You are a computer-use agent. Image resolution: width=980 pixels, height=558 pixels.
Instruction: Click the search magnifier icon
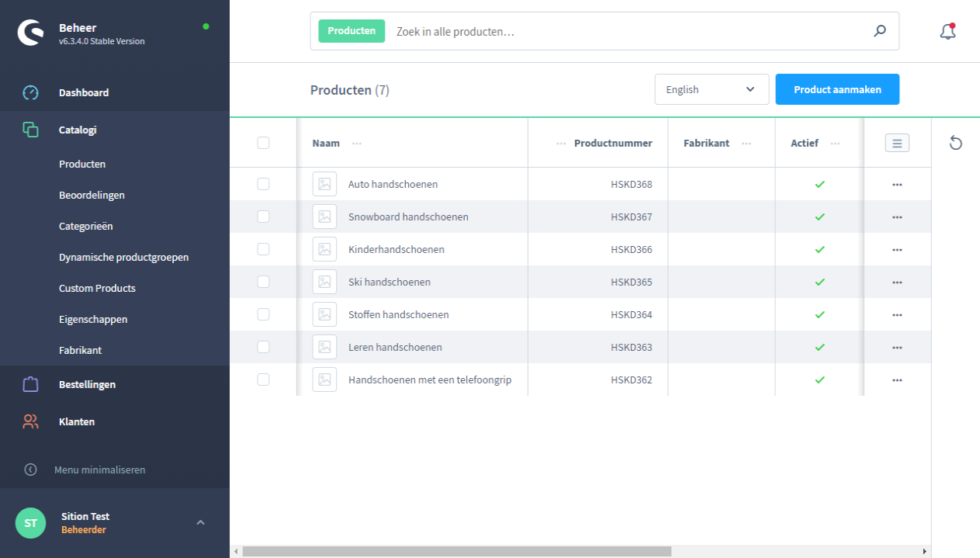point(879,31)
